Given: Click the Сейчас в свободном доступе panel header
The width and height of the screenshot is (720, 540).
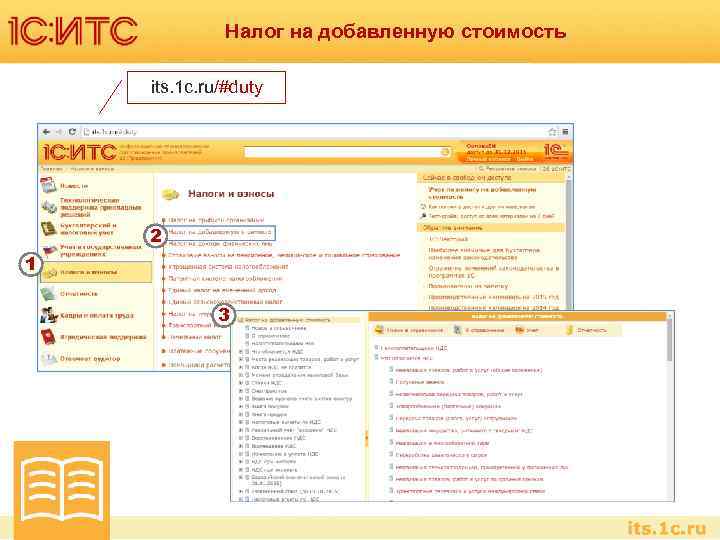Looking at the screenshot, I should point(491,177).
